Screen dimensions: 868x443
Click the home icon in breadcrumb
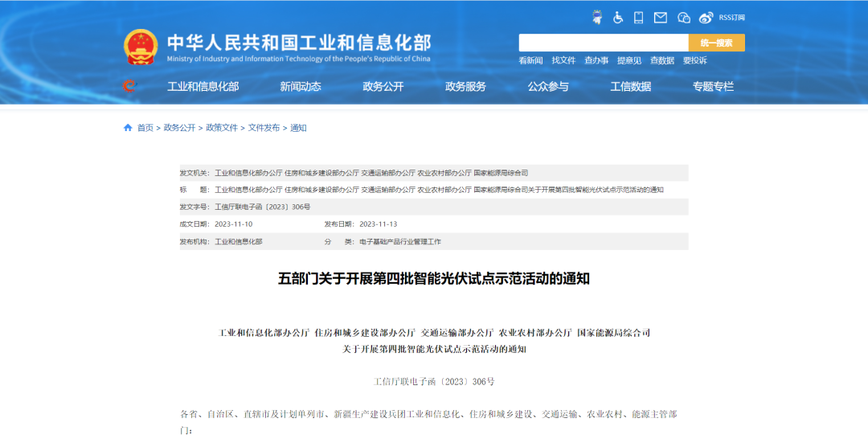128,128
